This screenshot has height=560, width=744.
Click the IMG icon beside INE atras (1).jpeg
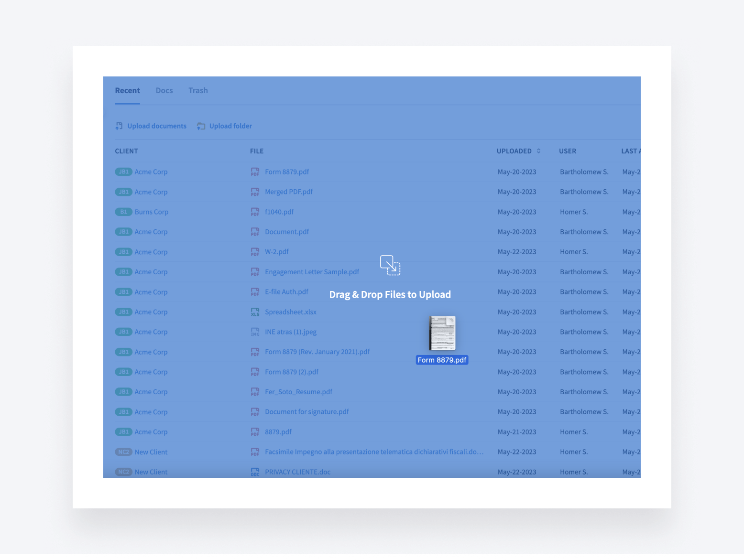coord(255,332)
